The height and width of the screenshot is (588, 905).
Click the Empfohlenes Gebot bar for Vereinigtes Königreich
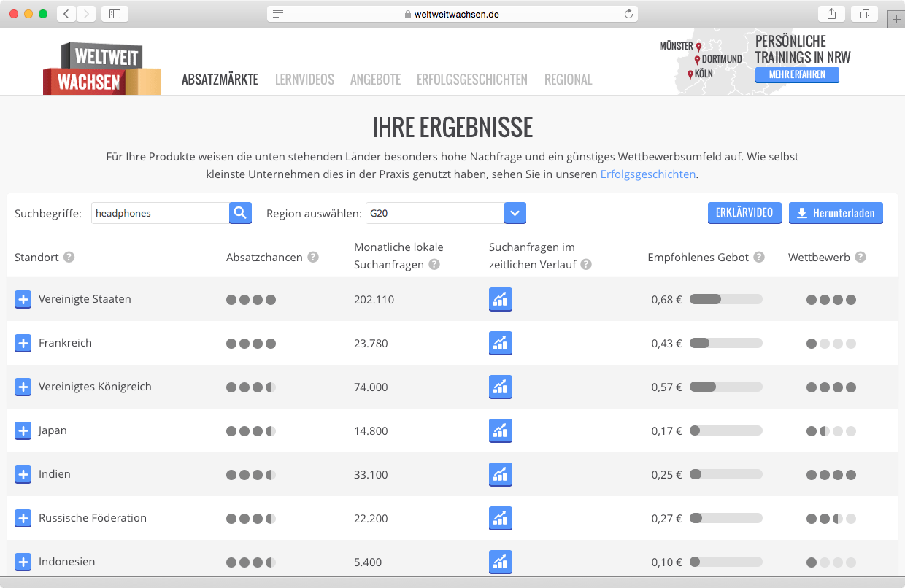pyautogui.click(x=725, y=387)
